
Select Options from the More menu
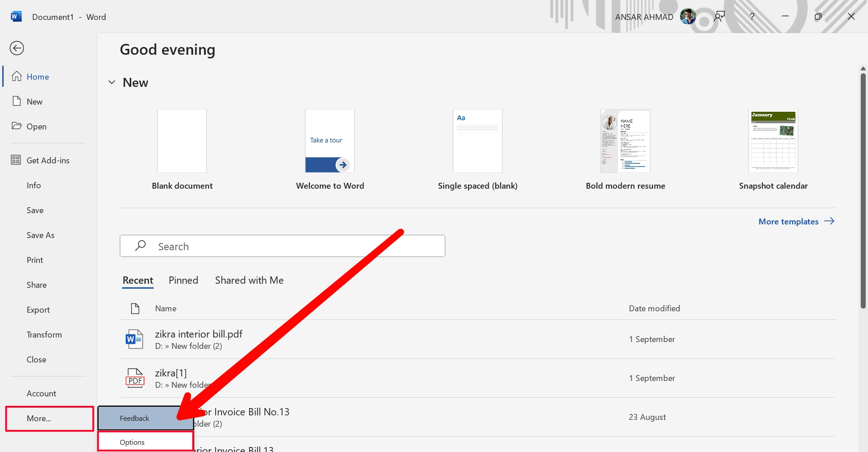132,442
